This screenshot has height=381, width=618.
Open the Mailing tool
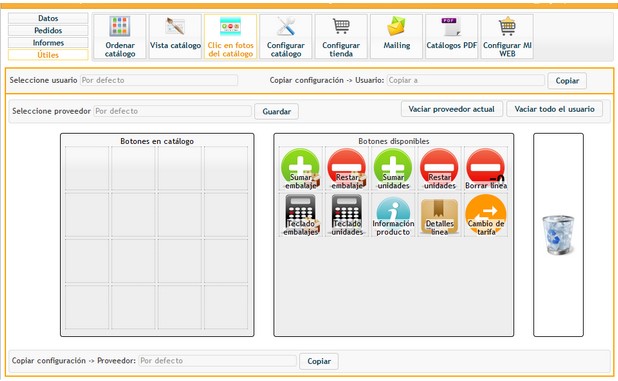point(396,37)
